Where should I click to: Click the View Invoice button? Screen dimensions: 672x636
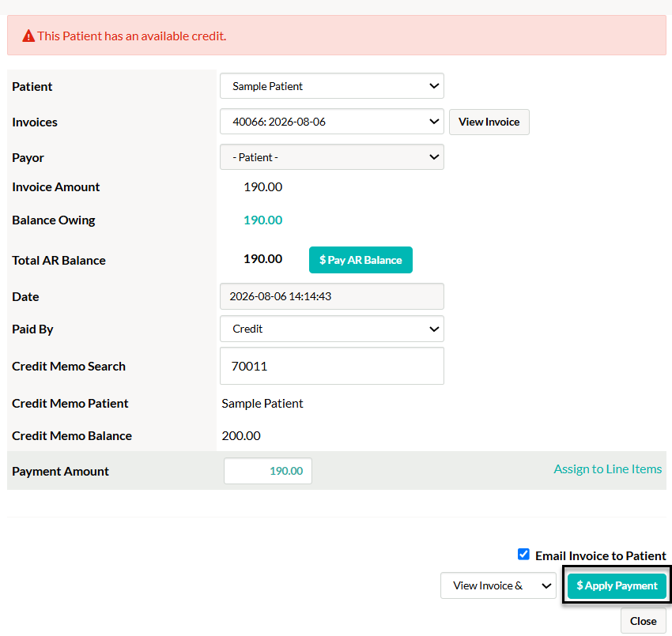tap(489, 122)
